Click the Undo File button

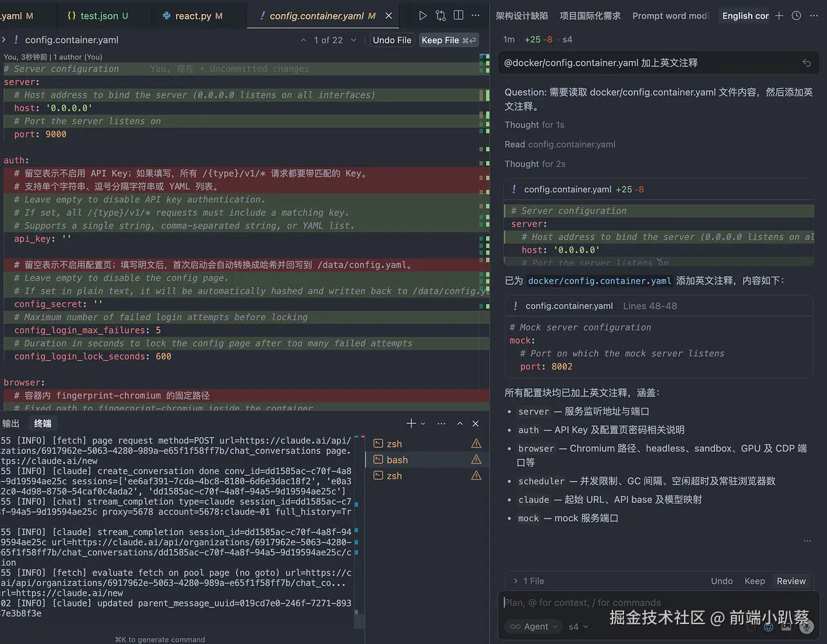click(x=392, y=40)
